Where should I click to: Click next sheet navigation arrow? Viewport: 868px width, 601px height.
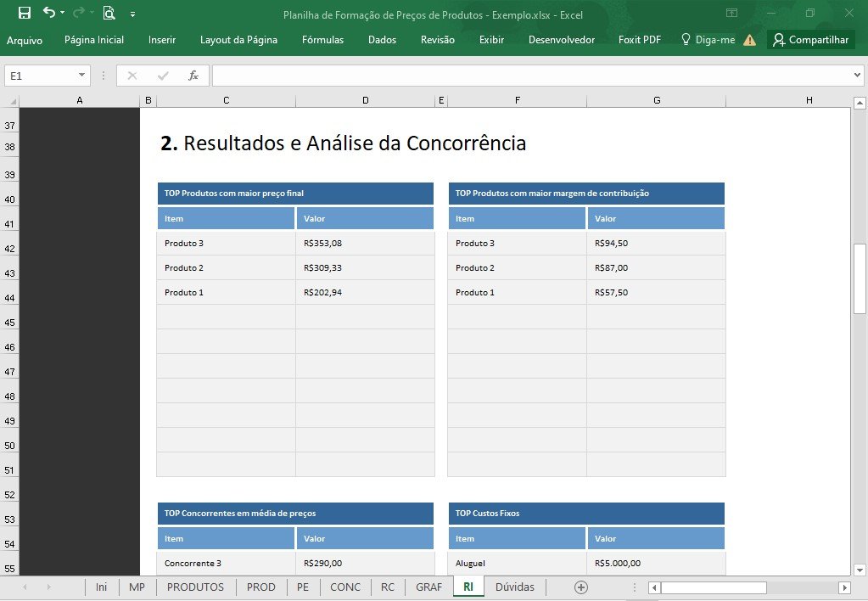[x=48, y=587]
